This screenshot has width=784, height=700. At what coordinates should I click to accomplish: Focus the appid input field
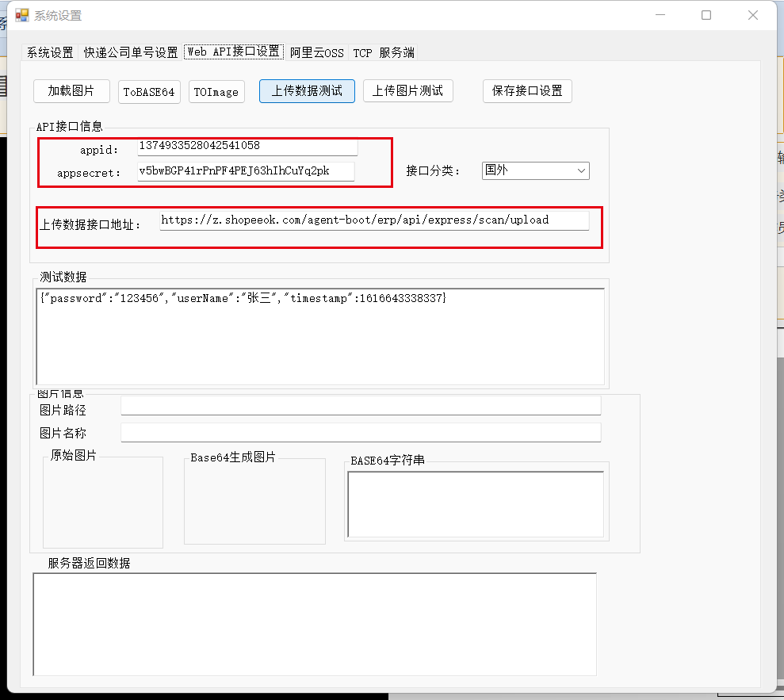point(247,146)
